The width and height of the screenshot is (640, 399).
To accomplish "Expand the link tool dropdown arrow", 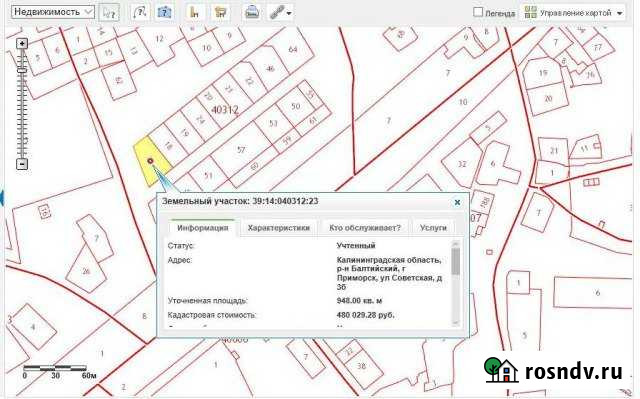I will click(x=289, y=13).
